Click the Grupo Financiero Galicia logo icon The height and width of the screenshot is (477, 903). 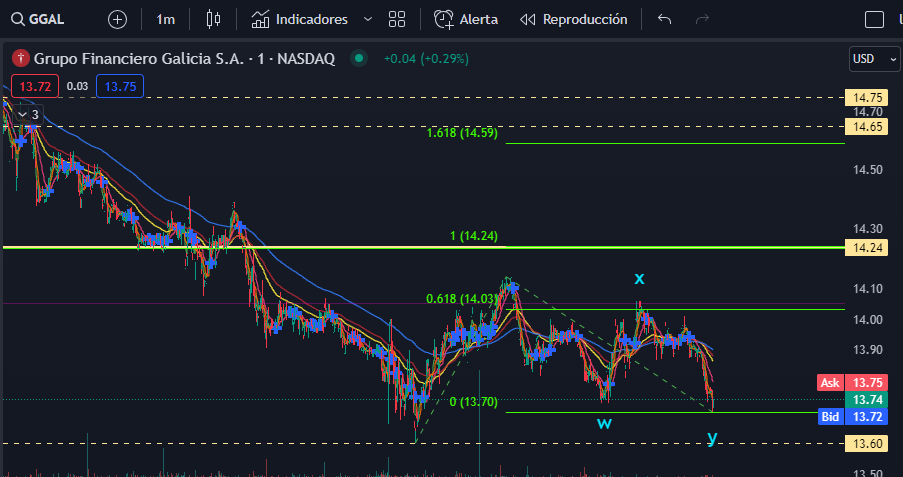tap(21, 58)
